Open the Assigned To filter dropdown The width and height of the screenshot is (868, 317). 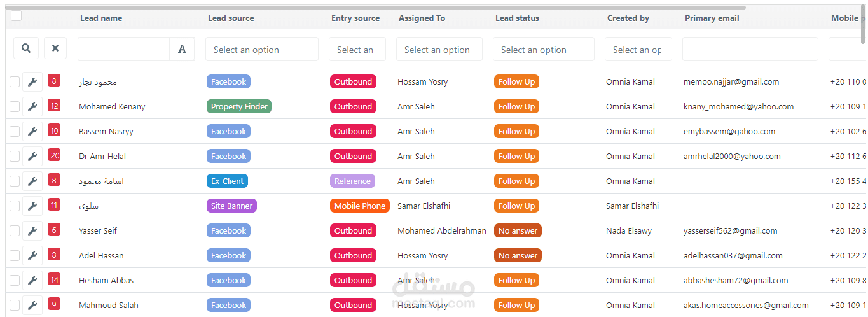439,49
